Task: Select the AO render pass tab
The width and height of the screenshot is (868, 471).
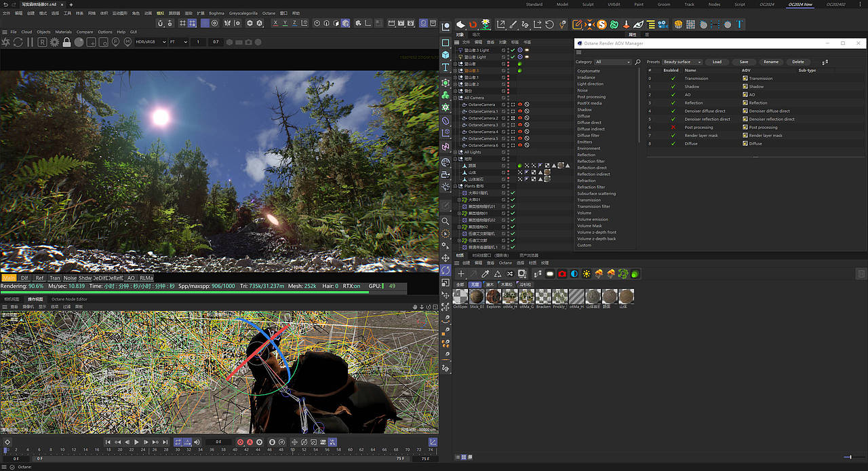Action: point(131,278)
